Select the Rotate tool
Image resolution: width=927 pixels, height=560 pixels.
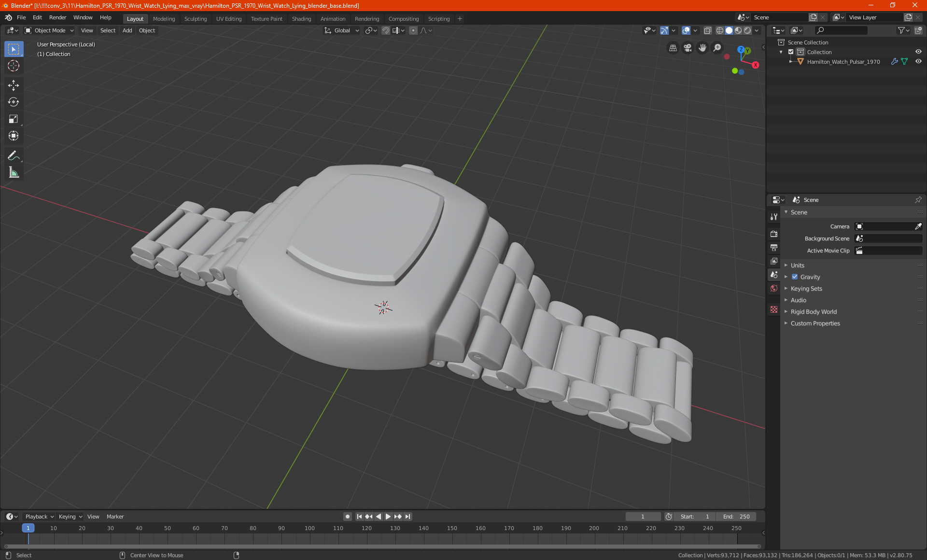click(14, 102)
